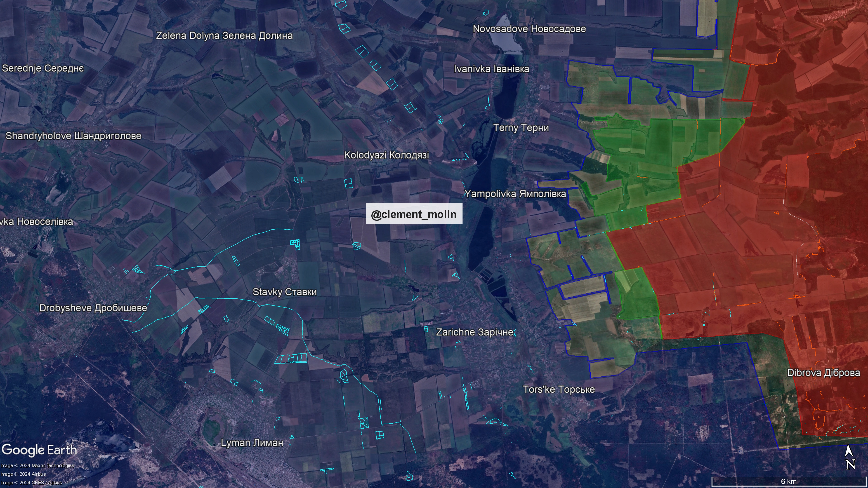
Task: Select the Tors'ke place label
Action: [559, 389]
